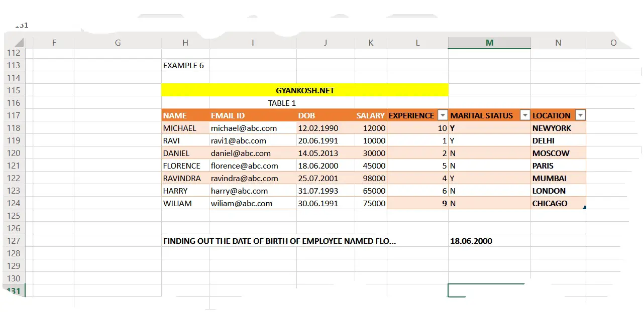Click the RAVI name cell
This screenshot has width=644, height=312.
tap(185, 140)
